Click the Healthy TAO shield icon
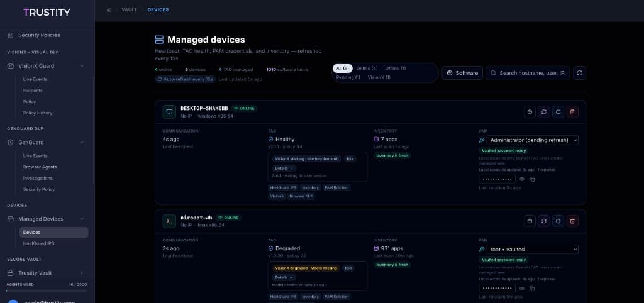Viewport: 644px width, 303px height. 270,139
